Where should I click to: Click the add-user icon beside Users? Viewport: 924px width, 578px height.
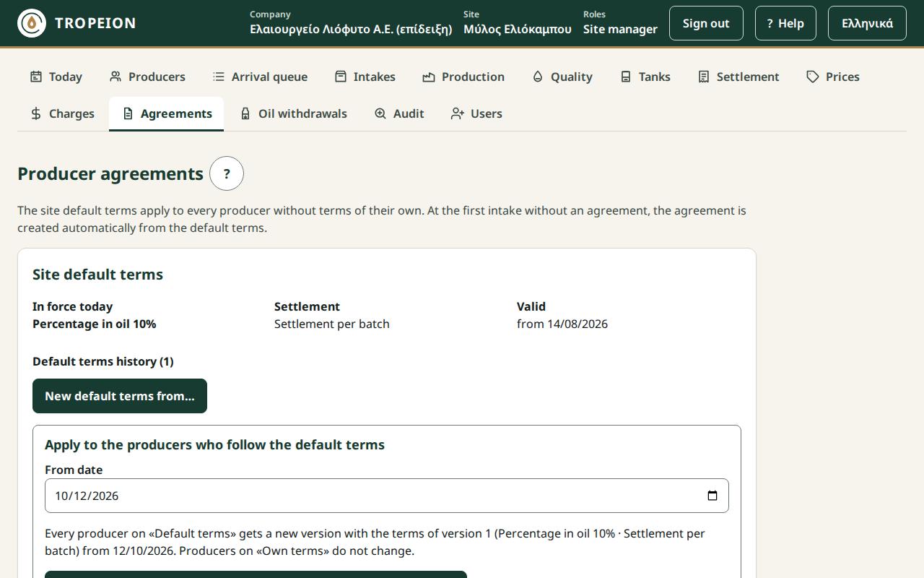click(x=458, y=113)
